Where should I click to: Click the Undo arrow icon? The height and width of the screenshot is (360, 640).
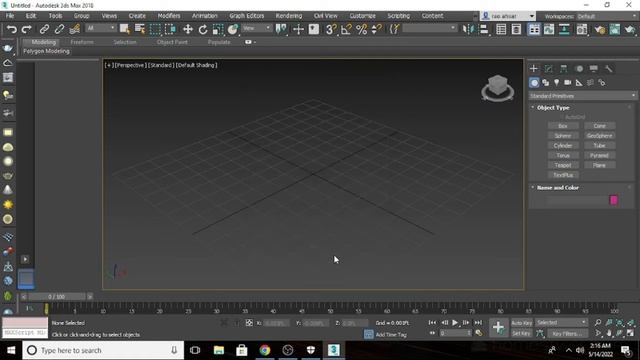pos(11,29)
